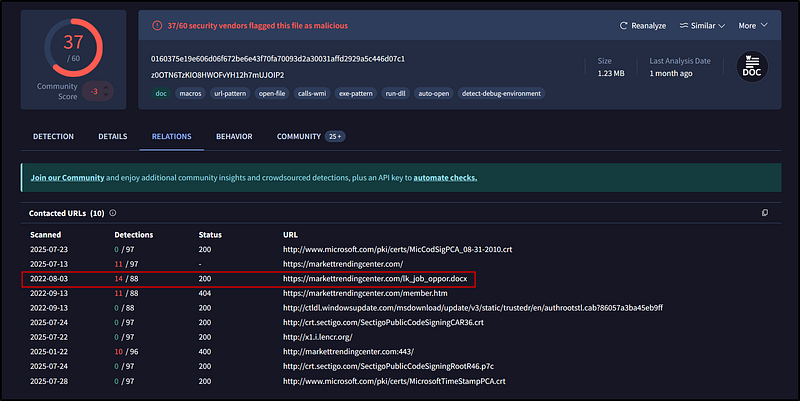This screenshot has height=401, width=800.
Task: Select the detect-debug-environment tag
Action: [500, 93]
